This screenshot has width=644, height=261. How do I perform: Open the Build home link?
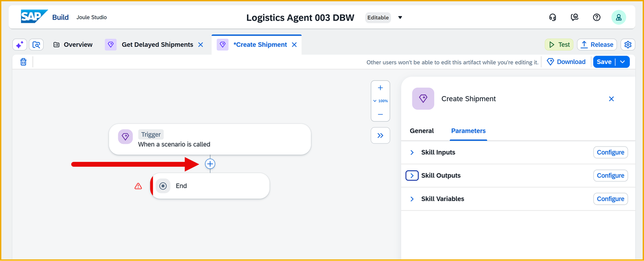(60, 17)
